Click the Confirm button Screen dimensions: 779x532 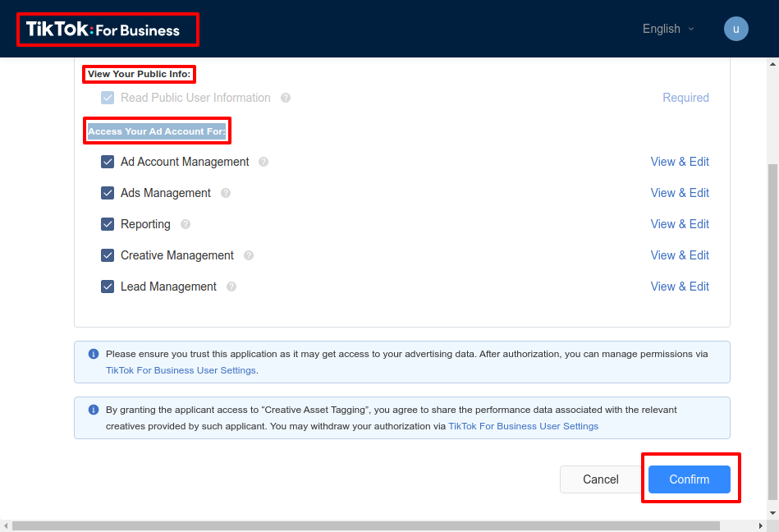(x=689, y=479)
